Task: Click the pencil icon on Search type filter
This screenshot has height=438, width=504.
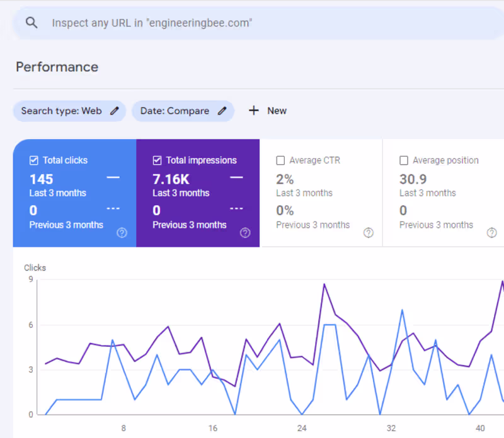Action: click(114, 111)
